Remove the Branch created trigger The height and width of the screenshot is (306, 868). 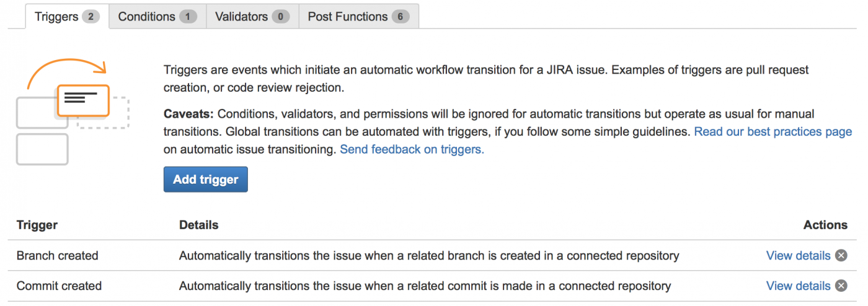tap(841, 256)
